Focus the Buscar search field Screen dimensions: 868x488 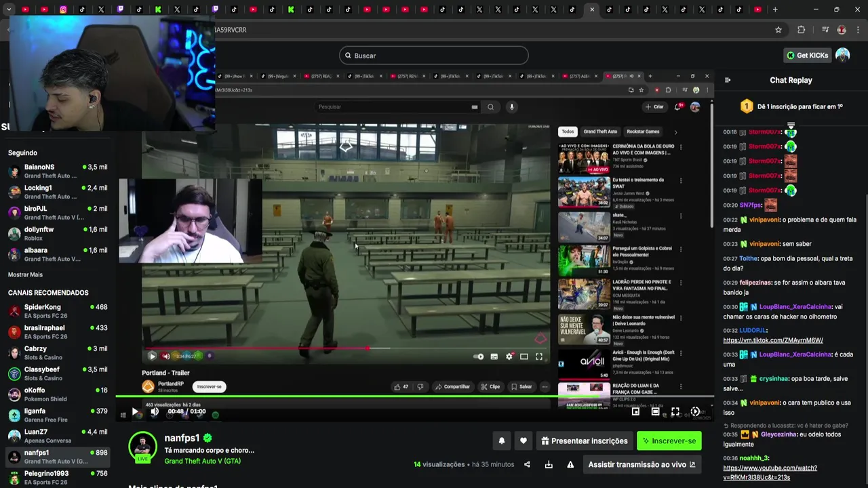tap(434, 56)
